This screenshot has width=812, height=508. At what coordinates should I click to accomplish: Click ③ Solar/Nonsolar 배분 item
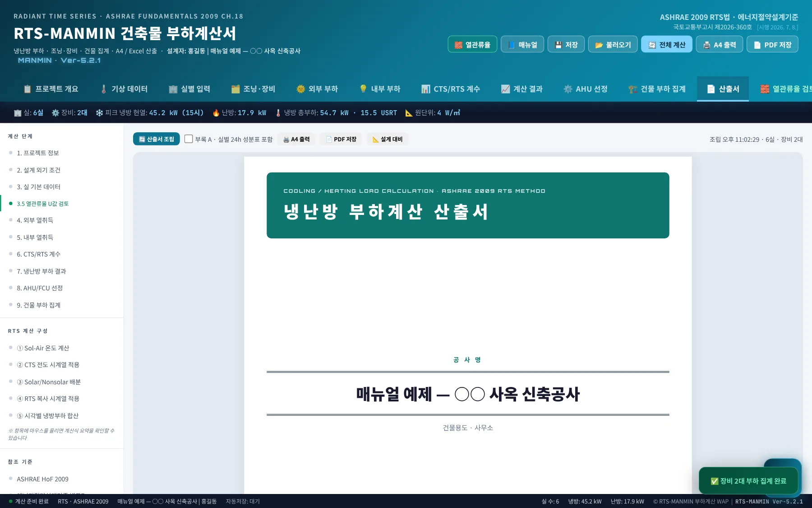(62, 382)
